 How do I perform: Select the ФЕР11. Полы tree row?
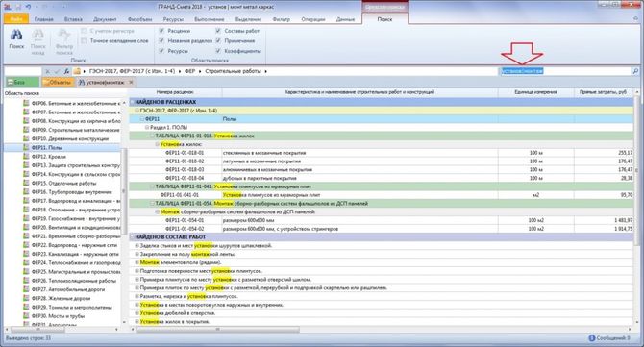tap(62, 147)
